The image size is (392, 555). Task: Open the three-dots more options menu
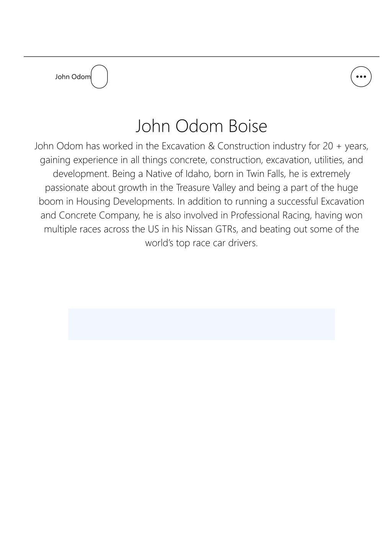pos(361,77)
